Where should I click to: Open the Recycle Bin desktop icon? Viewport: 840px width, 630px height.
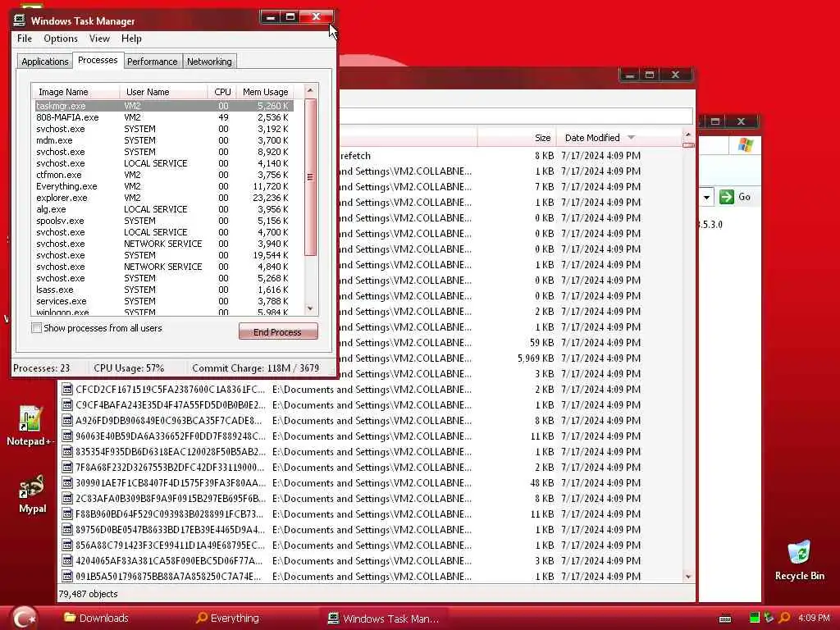799,560
